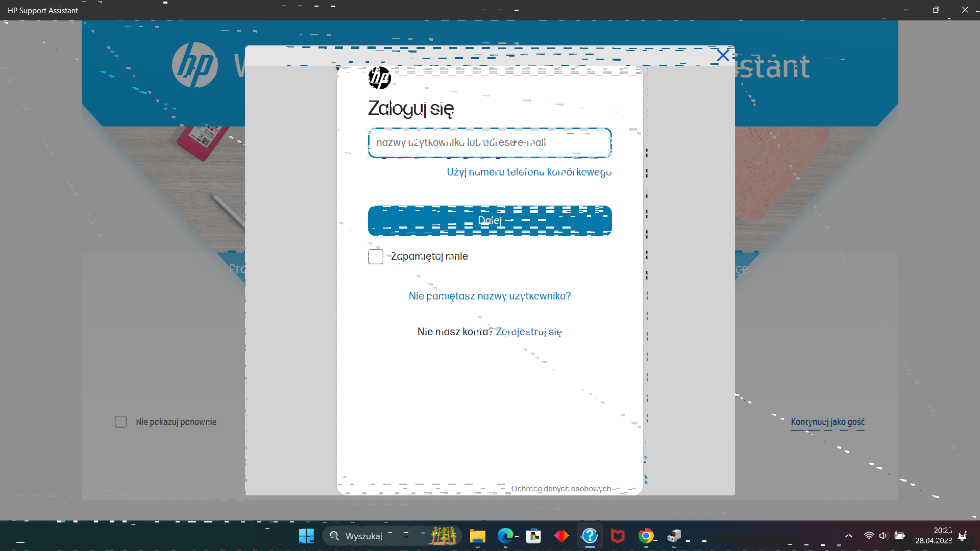This screenshot has width=980, height=551.
Task: Open the weather widget on the taskbar
Action: point(443,536)
